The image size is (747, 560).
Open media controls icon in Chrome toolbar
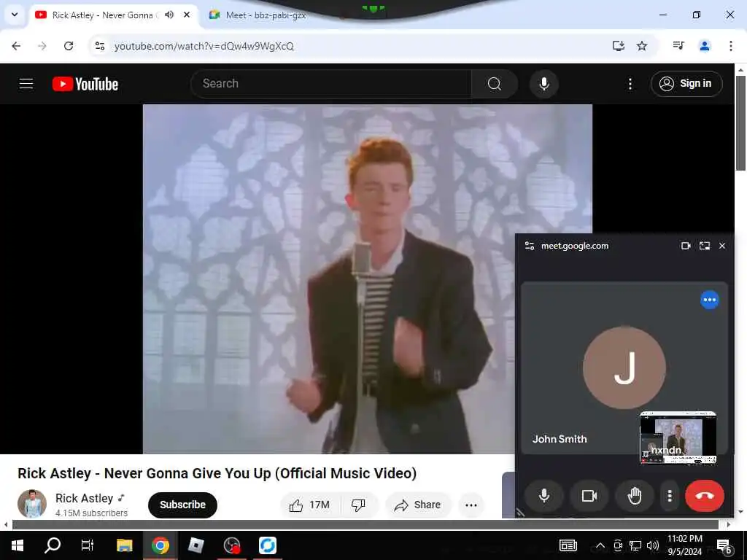coord(678,46)
